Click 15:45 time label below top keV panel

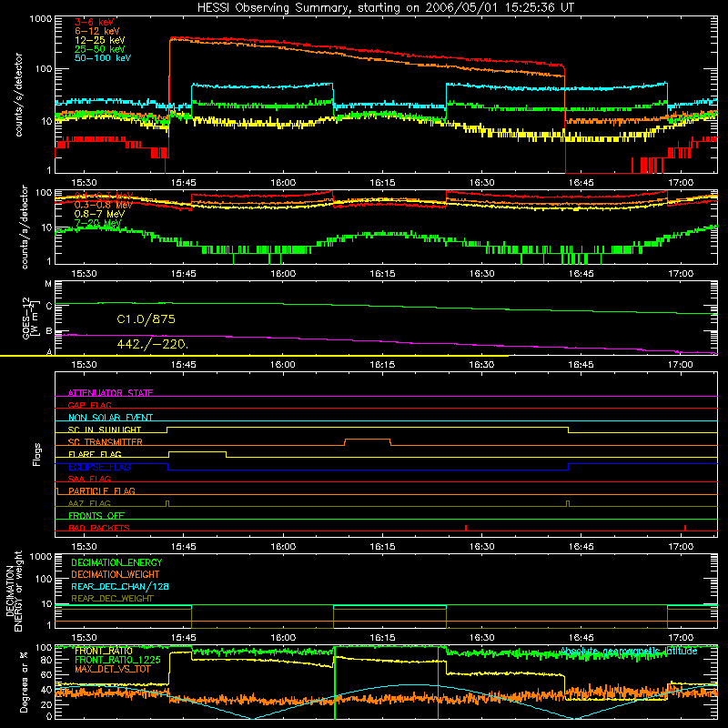point(184,183)
